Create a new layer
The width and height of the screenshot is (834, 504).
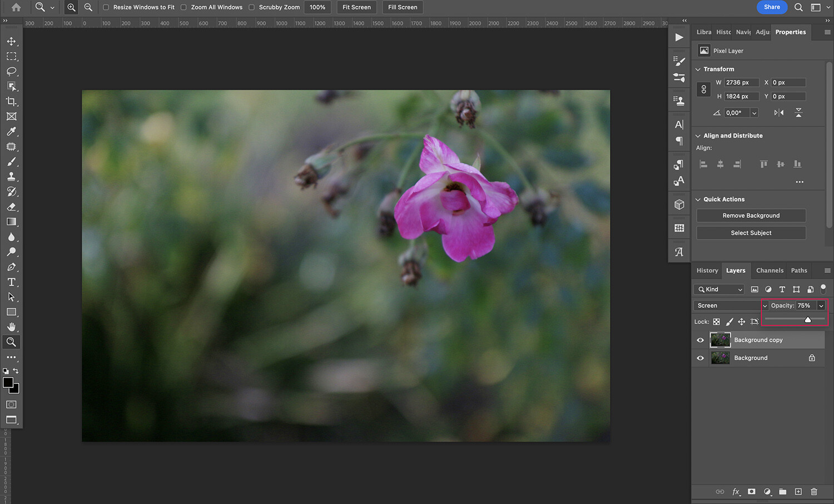click(798, 492)
